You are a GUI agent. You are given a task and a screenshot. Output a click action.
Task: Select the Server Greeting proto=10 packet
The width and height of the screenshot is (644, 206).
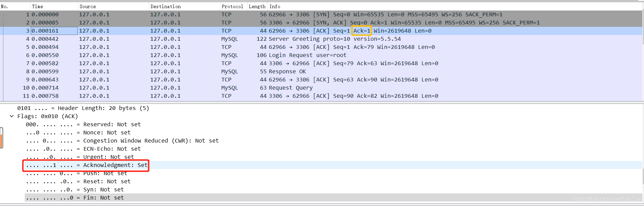click(x=321, y=39)
